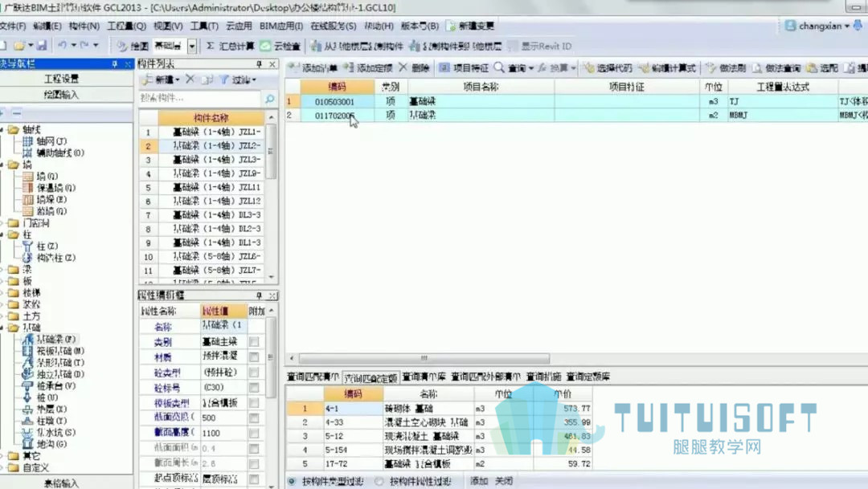Click the 绘图输入 navigation button
The width and height of the screenshot is (868, 489).
61,95
